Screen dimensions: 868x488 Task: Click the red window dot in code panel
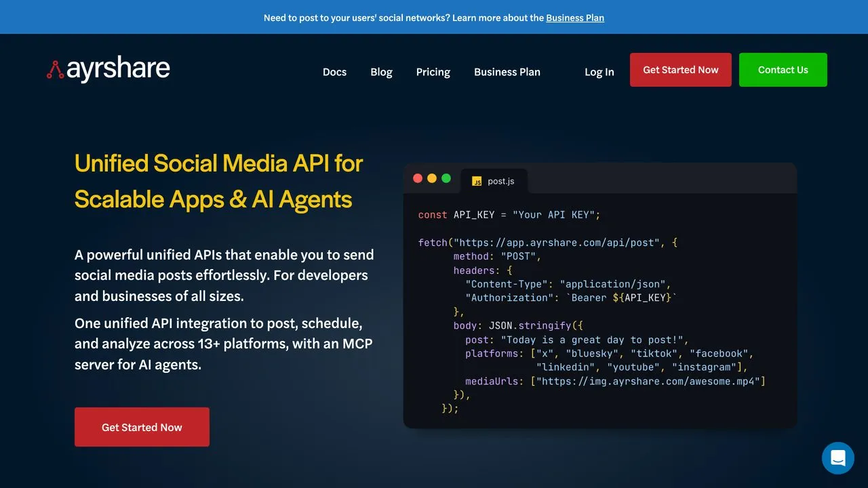click(418, 178)
